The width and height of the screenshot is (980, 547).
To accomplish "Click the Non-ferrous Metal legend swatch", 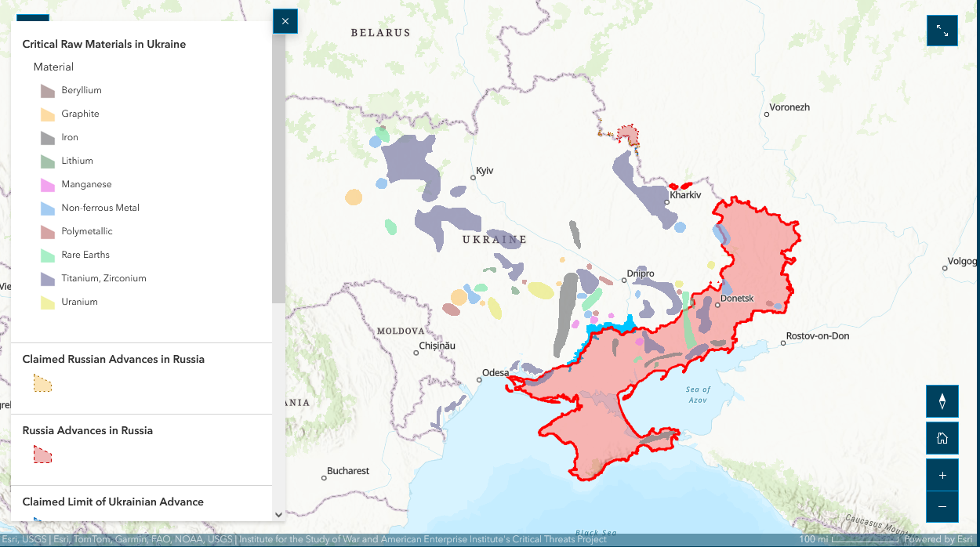I will [47, 208].
